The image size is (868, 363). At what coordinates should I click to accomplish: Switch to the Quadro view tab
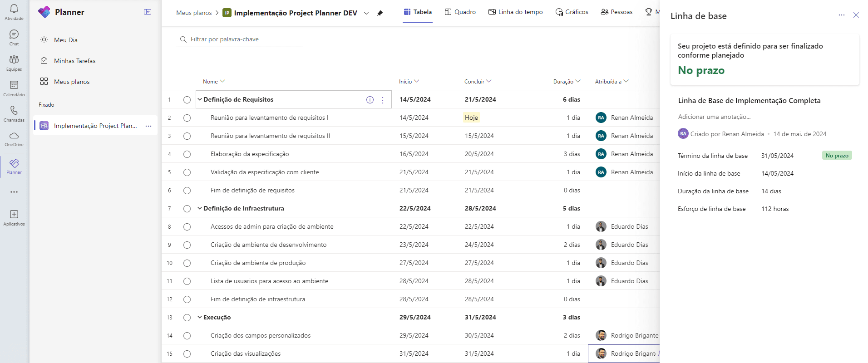click(x=460, y=12)
